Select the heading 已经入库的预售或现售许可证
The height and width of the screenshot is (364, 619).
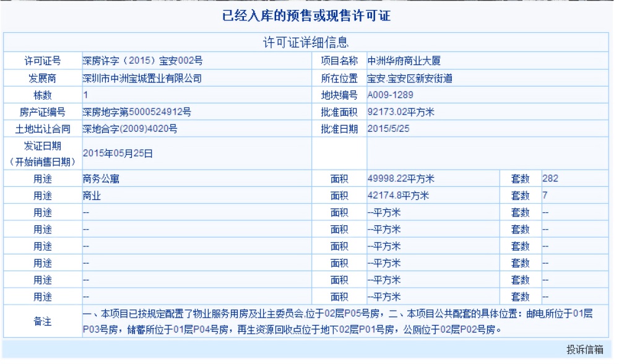click(x=306, y=16)
